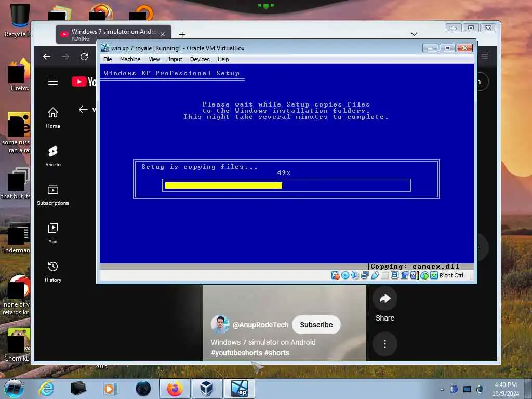Open the Devices menu in VirtualBox
This screenshot has height=399, width=532.
(200, 59)
